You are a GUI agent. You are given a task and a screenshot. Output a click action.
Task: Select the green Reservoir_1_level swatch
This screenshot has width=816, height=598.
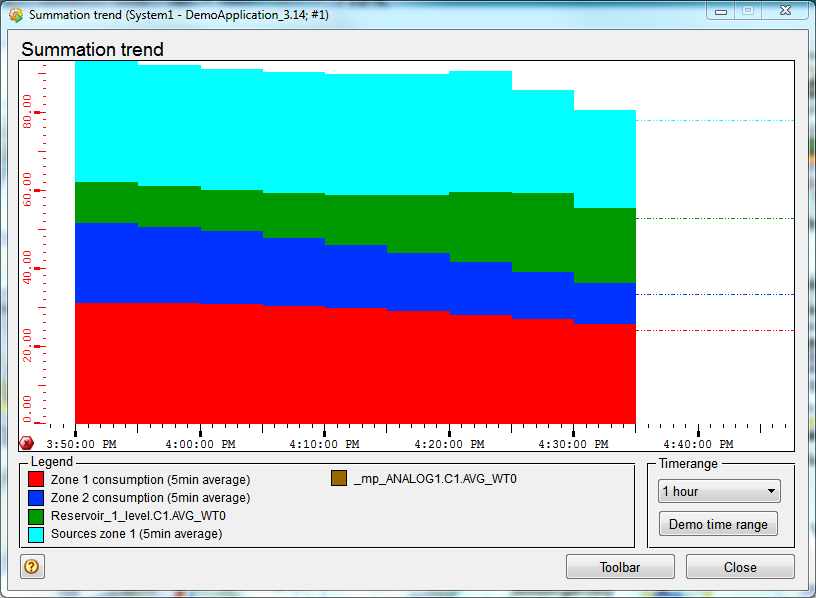pos(36,516)
